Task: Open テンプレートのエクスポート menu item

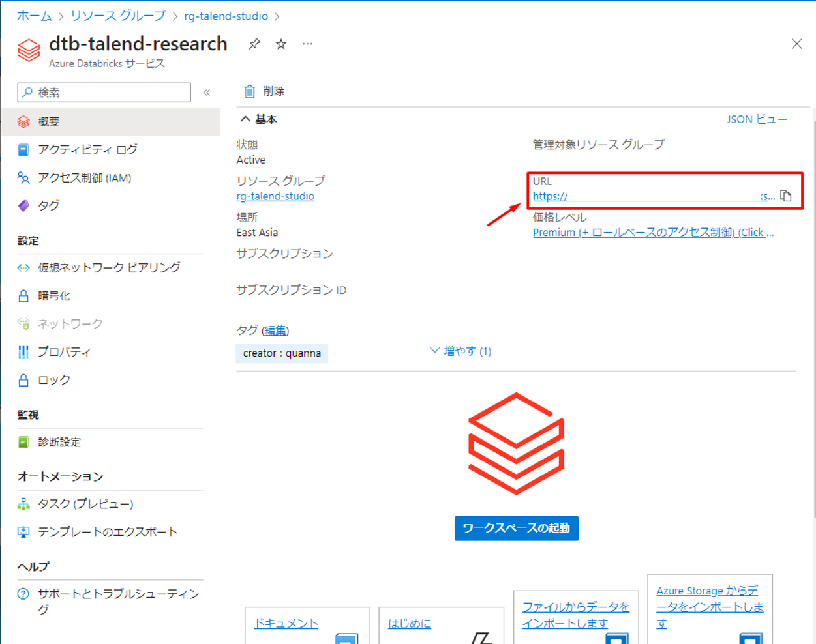Action: (108, 532)
